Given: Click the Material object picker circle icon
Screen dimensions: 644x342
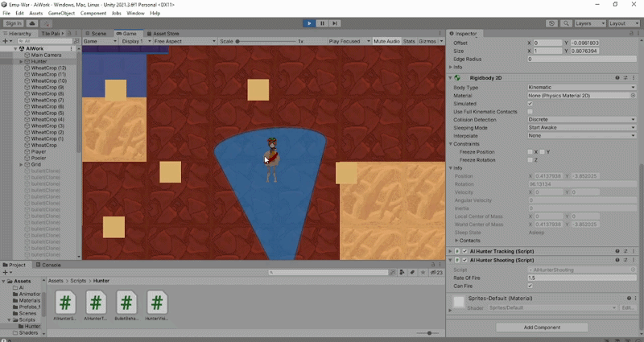Looking at the screenshot, I should coord(633,95).
